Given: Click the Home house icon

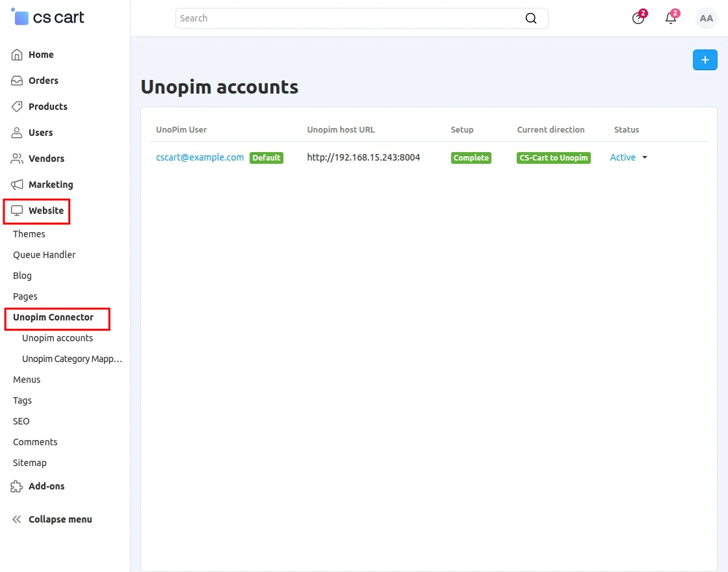Looking at the screenshot, I should [17, 55].
